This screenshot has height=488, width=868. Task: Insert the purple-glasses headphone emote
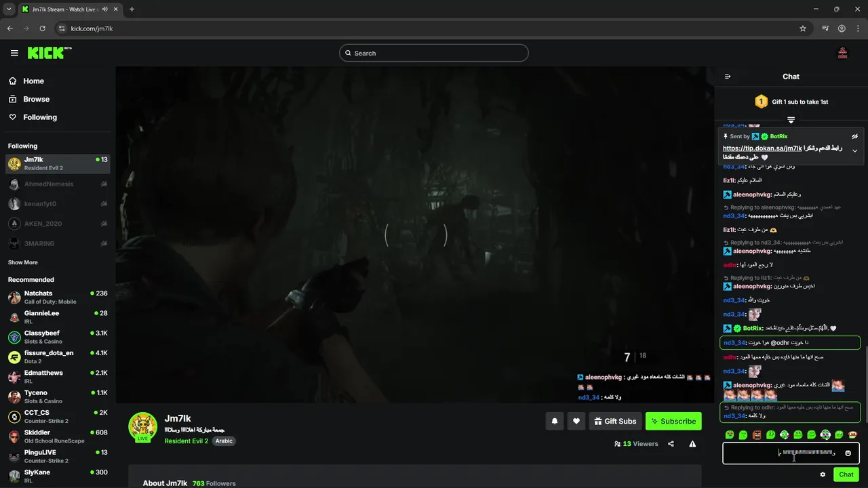pyautogui.click(x=825, y=434)
